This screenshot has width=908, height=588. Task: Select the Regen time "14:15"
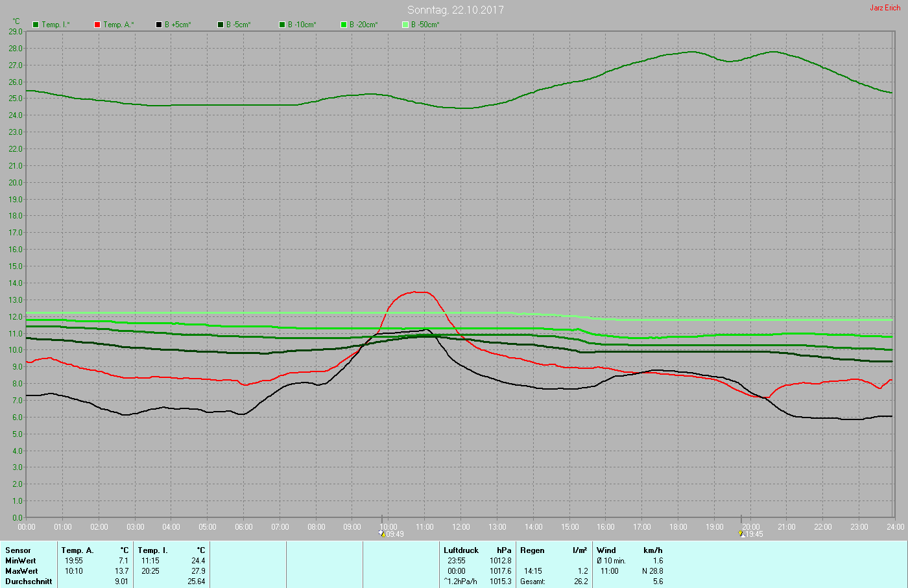click(x=533, y=571)
